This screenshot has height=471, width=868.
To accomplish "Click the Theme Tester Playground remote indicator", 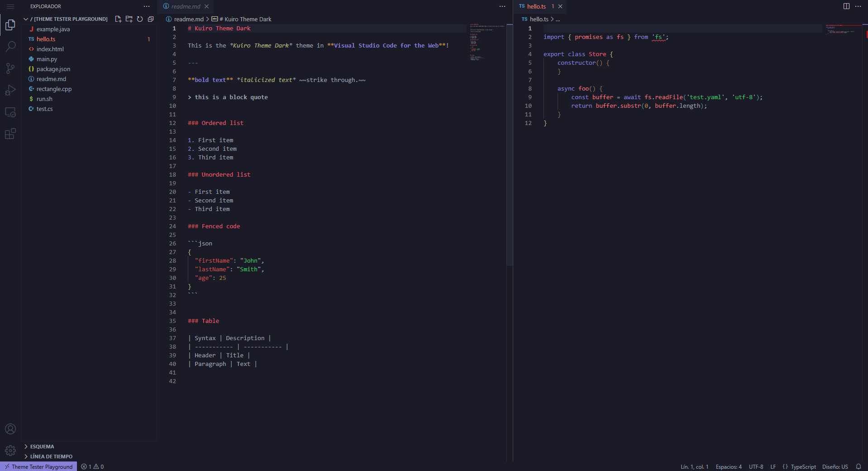I will point(38,466).
